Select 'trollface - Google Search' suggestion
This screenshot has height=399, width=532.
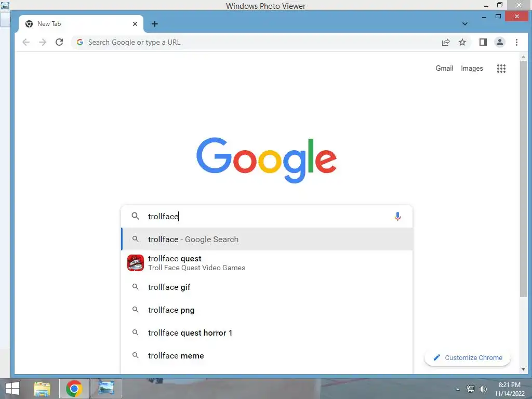(267, 239)
